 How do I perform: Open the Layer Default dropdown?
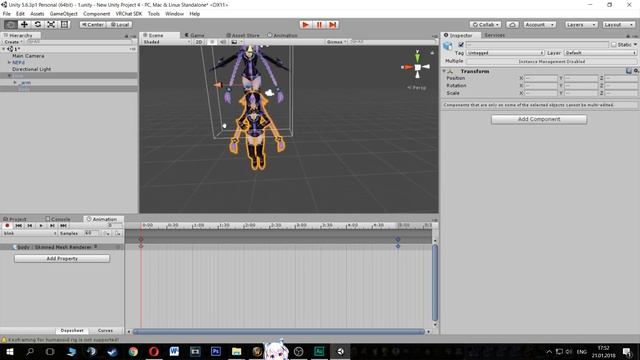(x=600, y=53)
